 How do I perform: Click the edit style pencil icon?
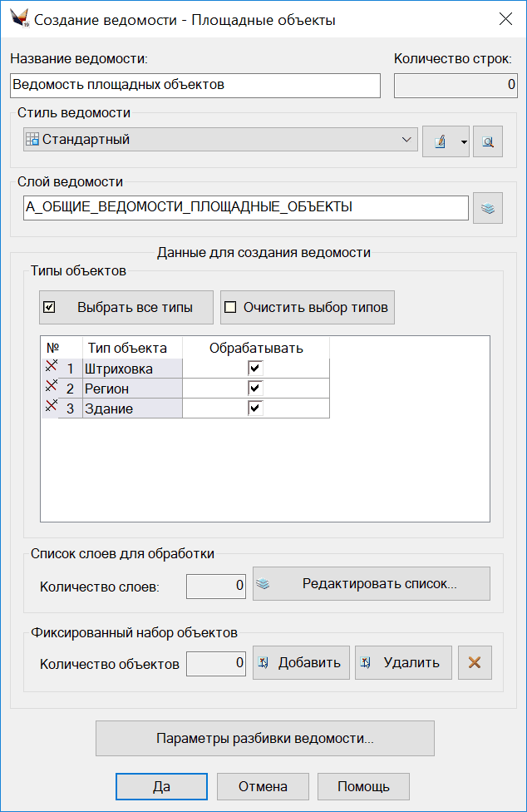pyautogui.click(x=440, y=141)
